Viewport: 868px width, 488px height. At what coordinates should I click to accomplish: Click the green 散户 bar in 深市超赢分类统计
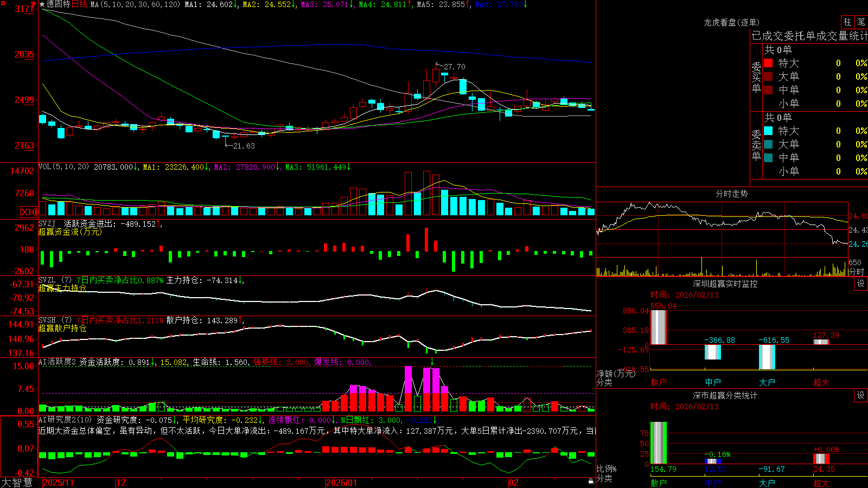(x=659, y=442)
